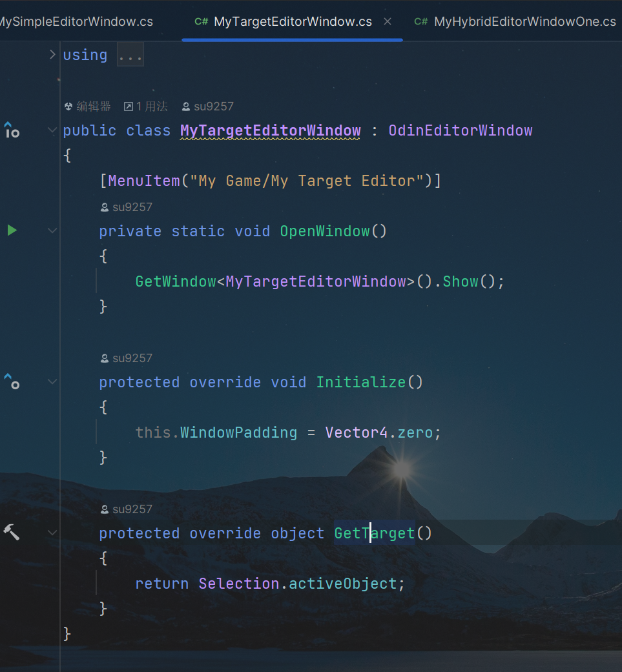Screen dimensions: 622x672
Task: Click the "My Game/My Target Editor" string
Action: click(x=307, y=181)
